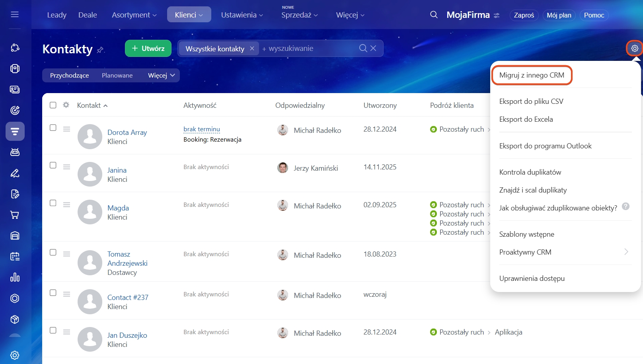Click the bar chart analytics sidebar icon

15,277
